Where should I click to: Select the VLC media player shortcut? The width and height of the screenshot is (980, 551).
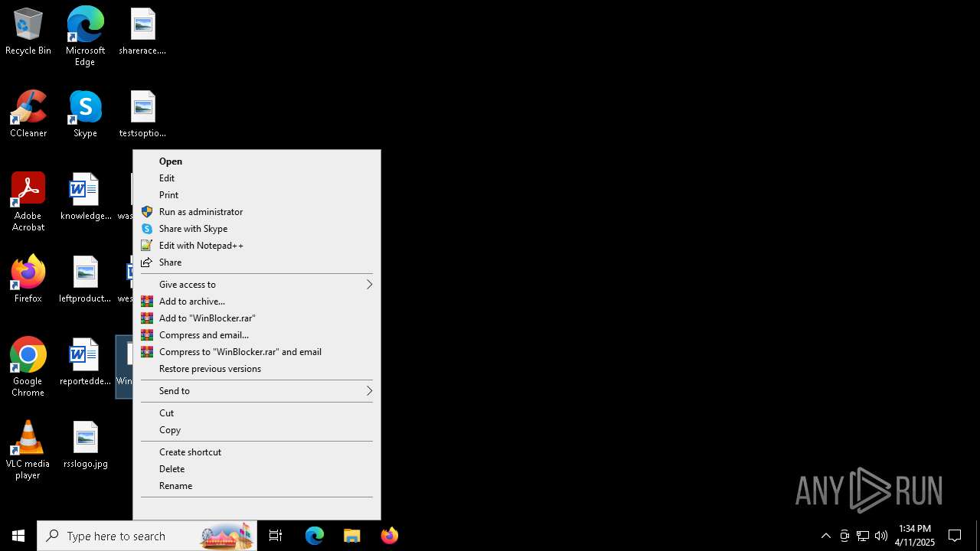(x=28, y=450)
